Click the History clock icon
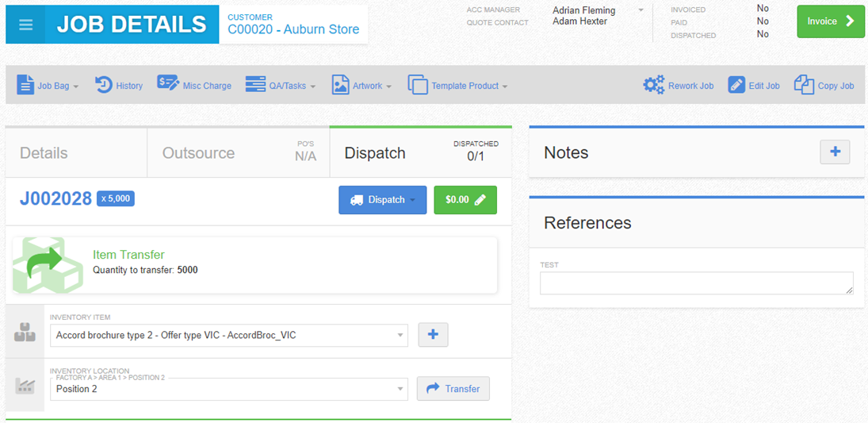Viewport: 868px width, 423px height. [x=104, y=85]
